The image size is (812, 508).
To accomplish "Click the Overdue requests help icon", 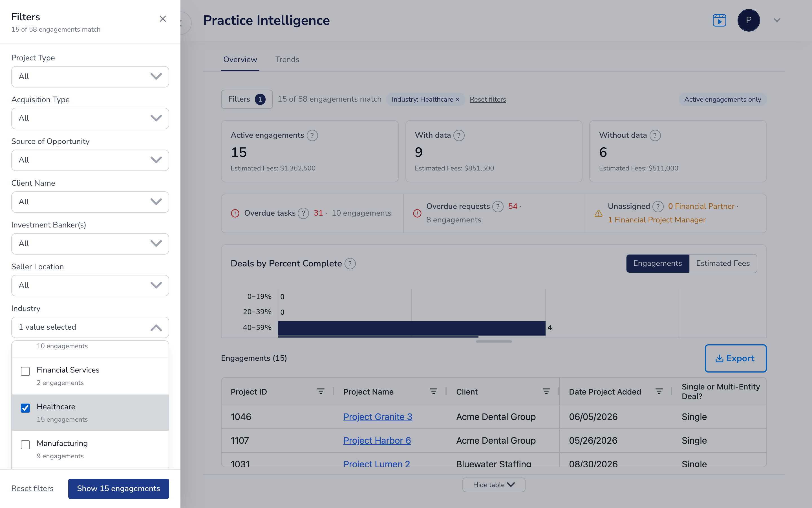I will click(x=498, y=206).
